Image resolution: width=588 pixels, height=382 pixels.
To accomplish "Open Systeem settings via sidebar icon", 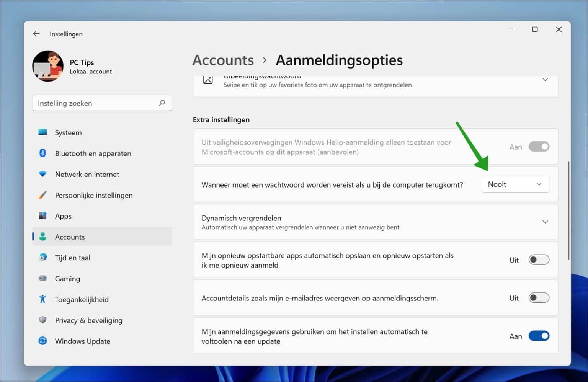I will coord(43,132).
